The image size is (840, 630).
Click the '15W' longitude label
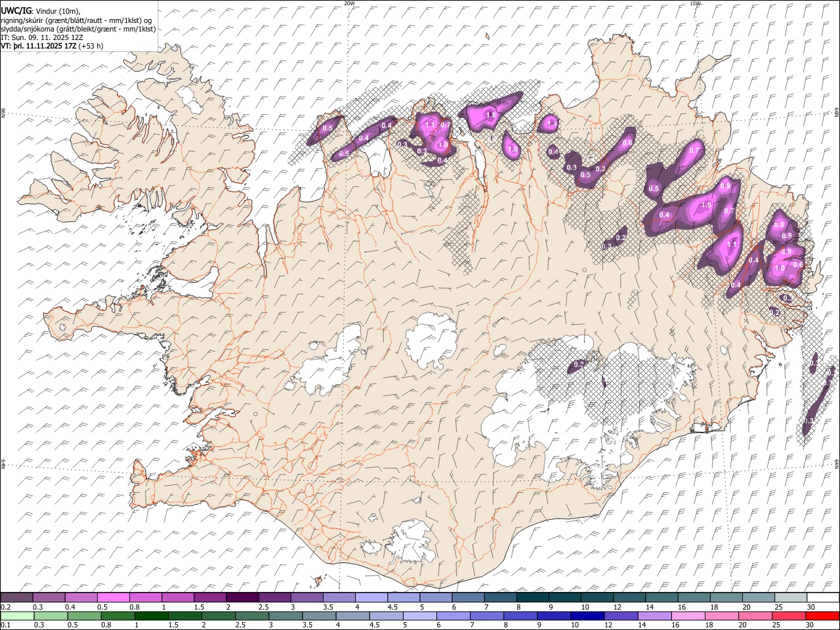coord(695,3)
